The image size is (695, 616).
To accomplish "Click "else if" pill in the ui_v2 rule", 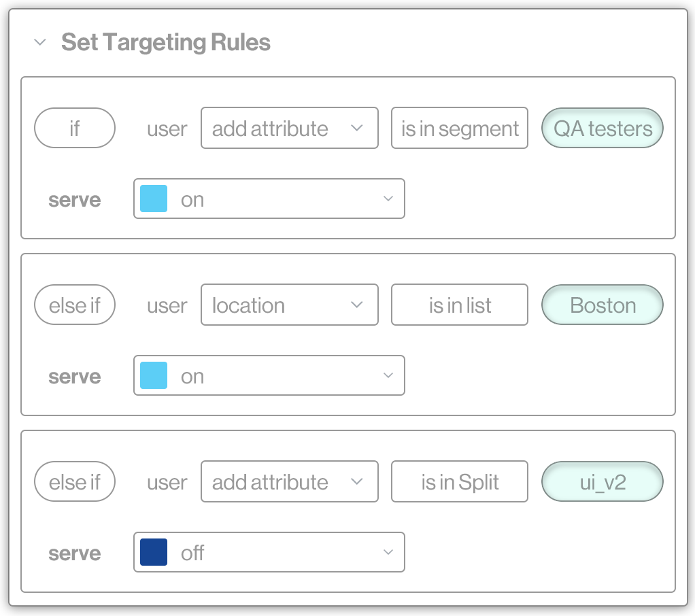I will (x=75, y=482).
